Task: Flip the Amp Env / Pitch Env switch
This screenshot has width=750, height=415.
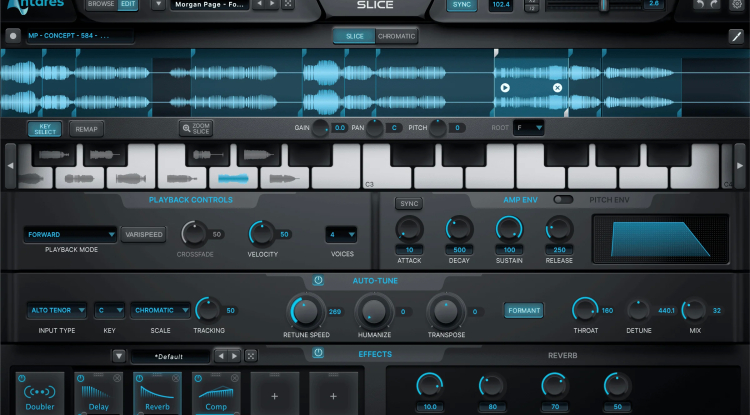Action: pyautogui.click(x=563, y=199)
